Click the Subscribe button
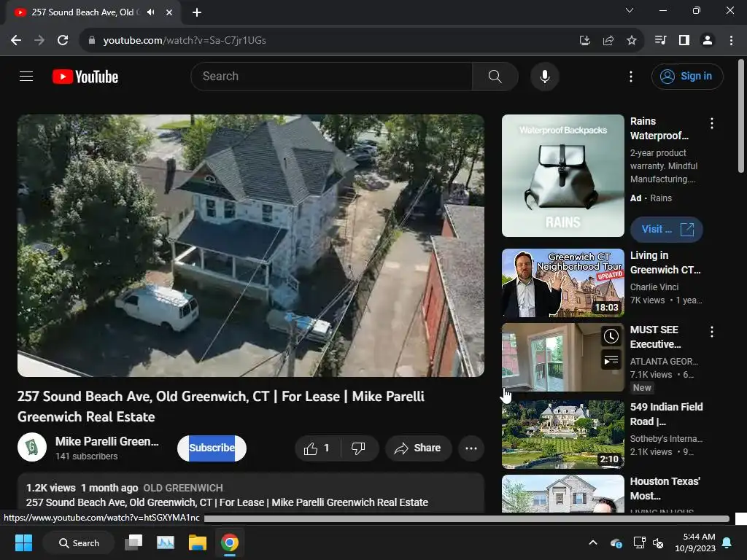This screenshot has width=747, height=560. (212, 448)
